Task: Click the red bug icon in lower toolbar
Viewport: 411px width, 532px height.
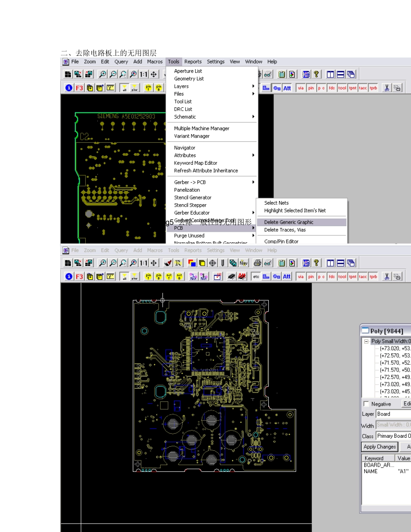Action: tap(242, 276)
